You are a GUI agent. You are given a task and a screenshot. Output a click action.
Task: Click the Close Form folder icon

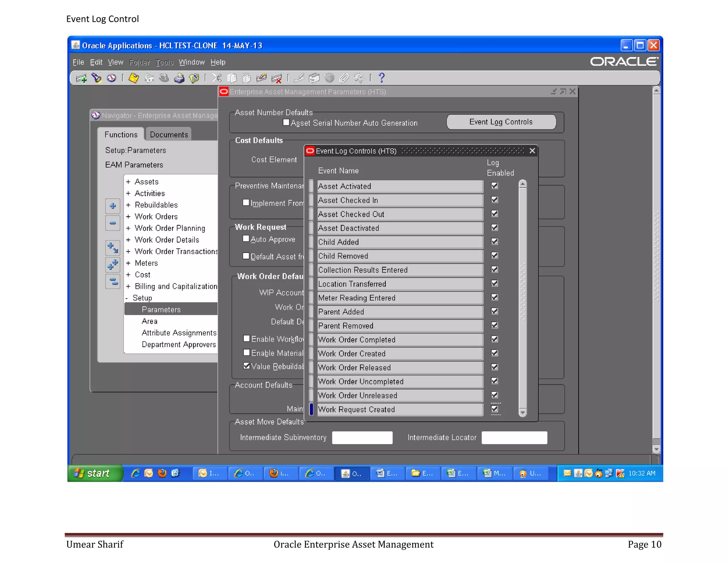pyautogui.click(x=194, y=78)
